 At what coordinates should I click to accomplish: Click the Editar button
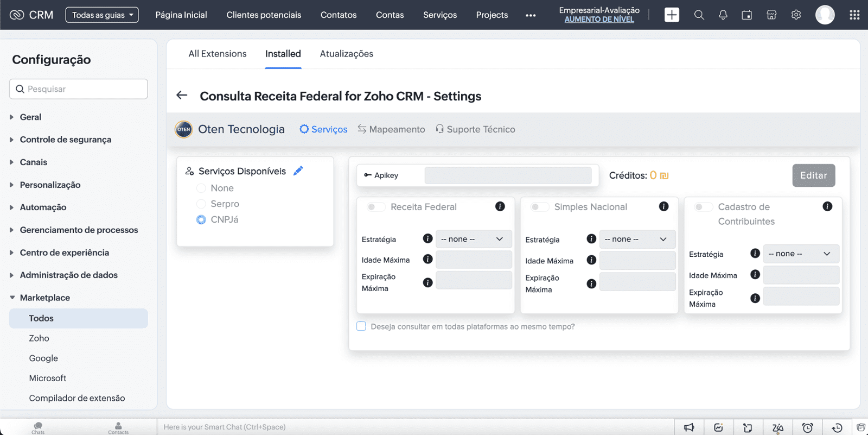[813, 175]
